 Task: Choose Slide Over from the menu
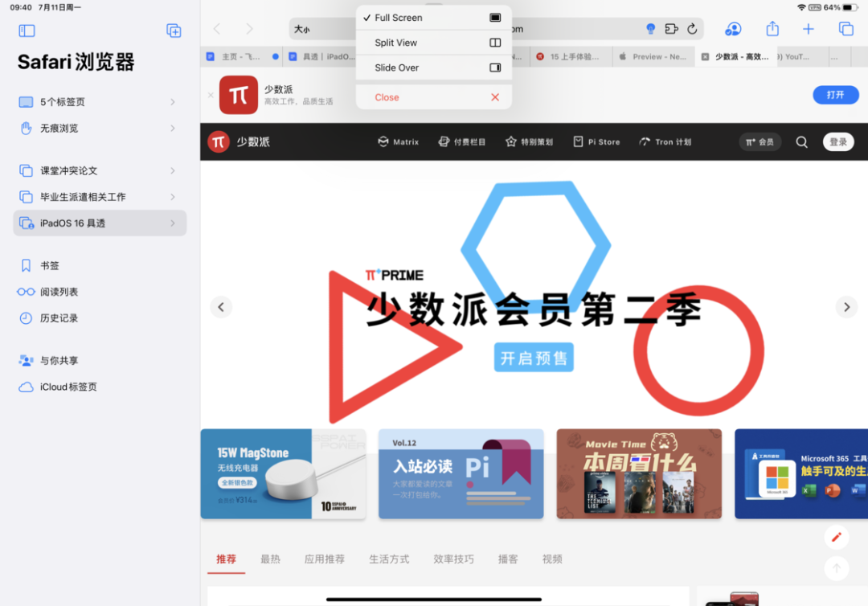pyautogui.click(x=433, y=68)
